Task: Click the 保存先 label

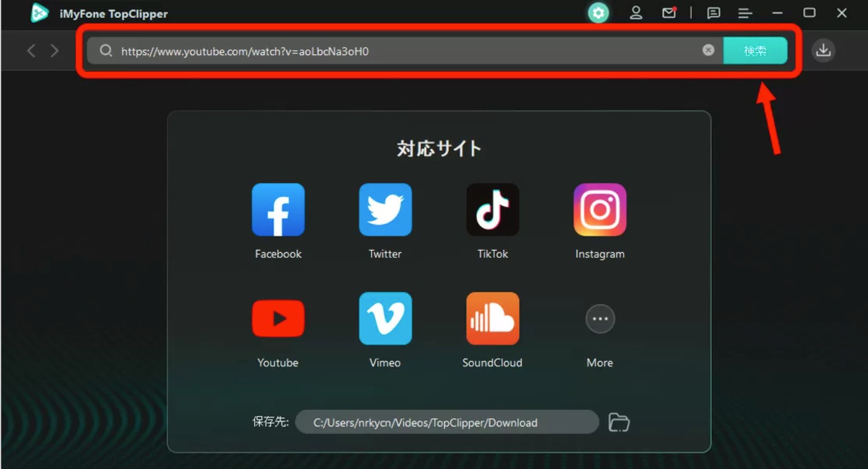Action: pos(271,422)
